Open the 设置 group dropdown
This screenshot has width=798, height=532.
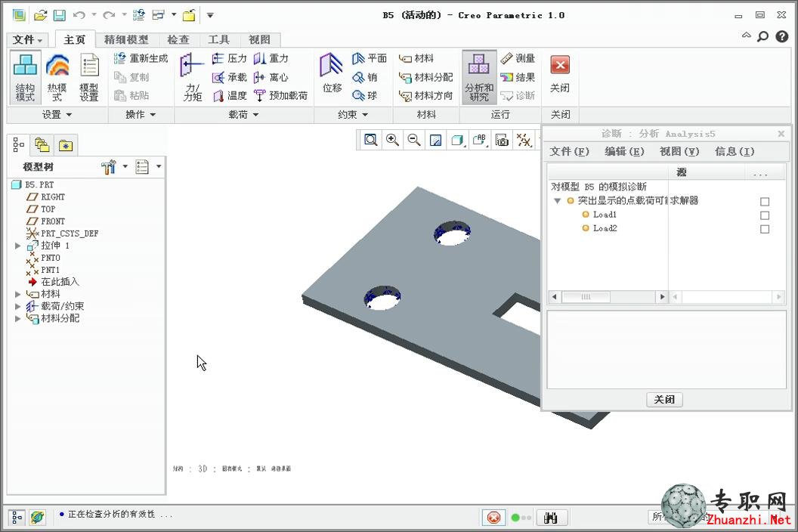tap(57, 115)
